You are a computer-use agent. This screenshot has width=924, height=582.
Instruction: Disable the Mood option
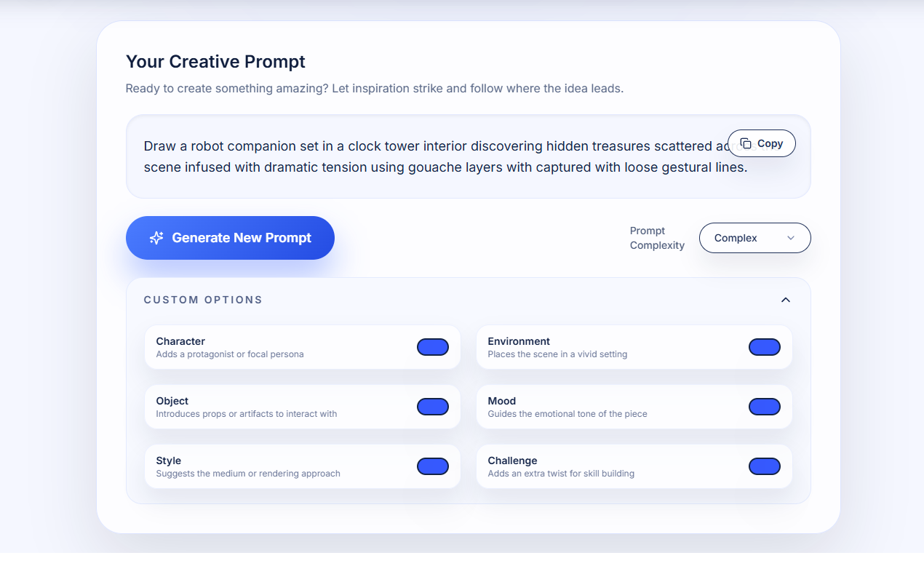tap(764, 407)
